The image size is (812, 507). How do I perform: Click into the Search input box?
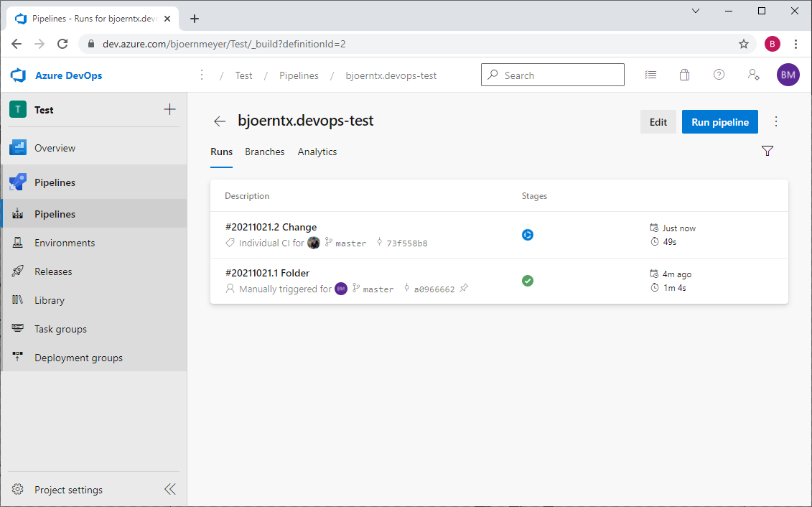553,75
